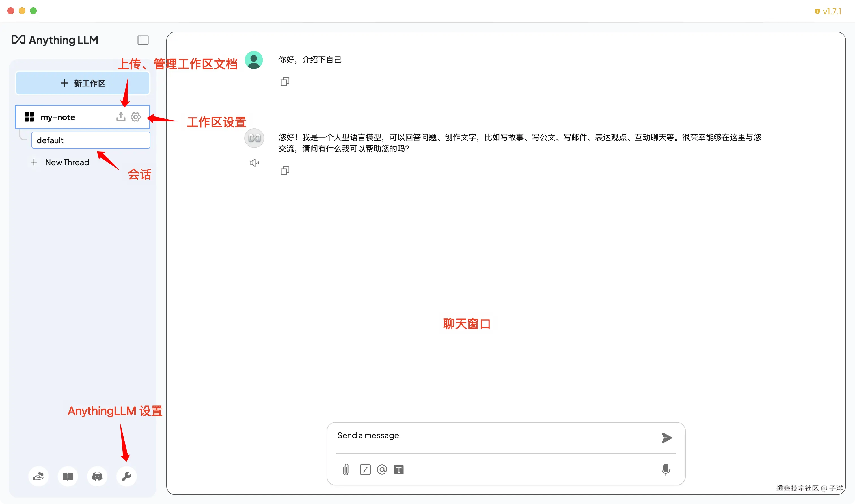The width and height of the screenshot is (855, 504).
Task: Open the Discord community icon
Action: pyautogui.click(x=97, y=476)
